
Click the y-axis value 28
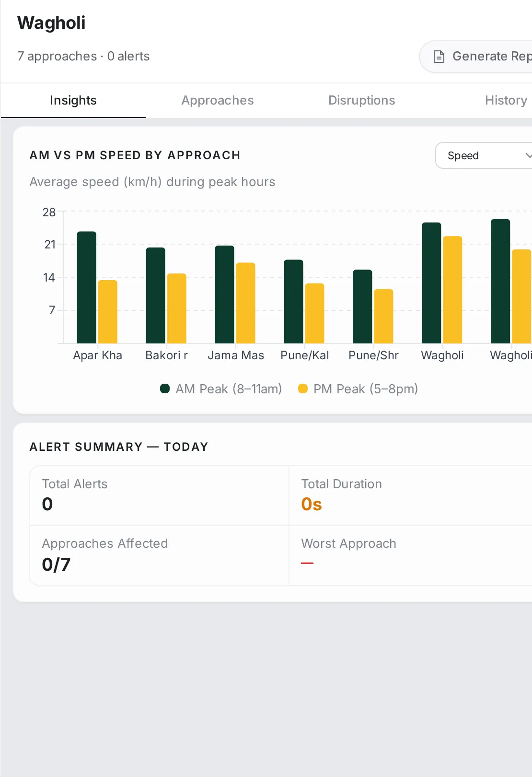(49, 212)
